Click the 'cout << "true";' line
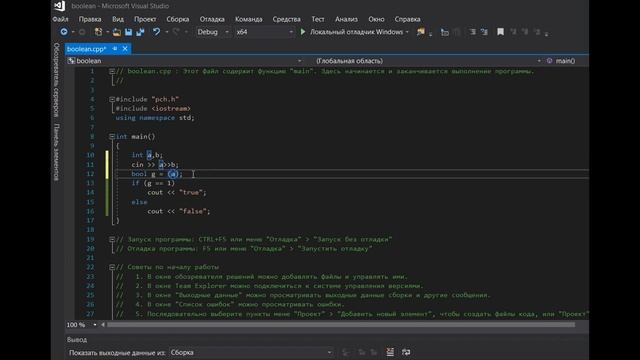 click(177, 193)
